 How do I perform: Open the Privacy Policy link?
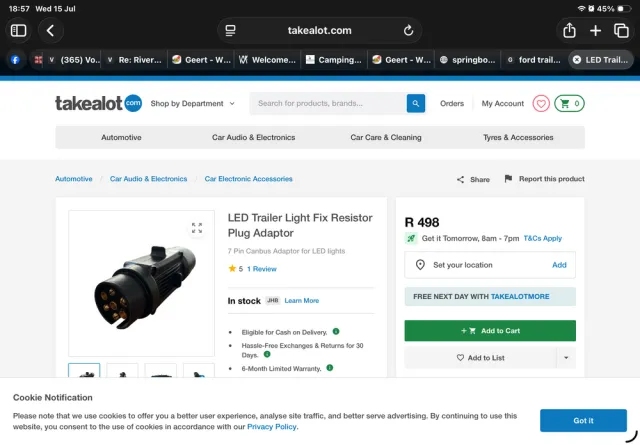272,427
